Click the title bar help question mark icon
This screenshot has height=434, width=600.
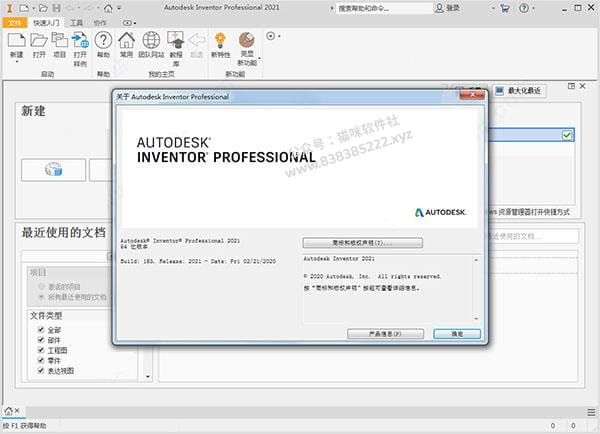(524, 8)
